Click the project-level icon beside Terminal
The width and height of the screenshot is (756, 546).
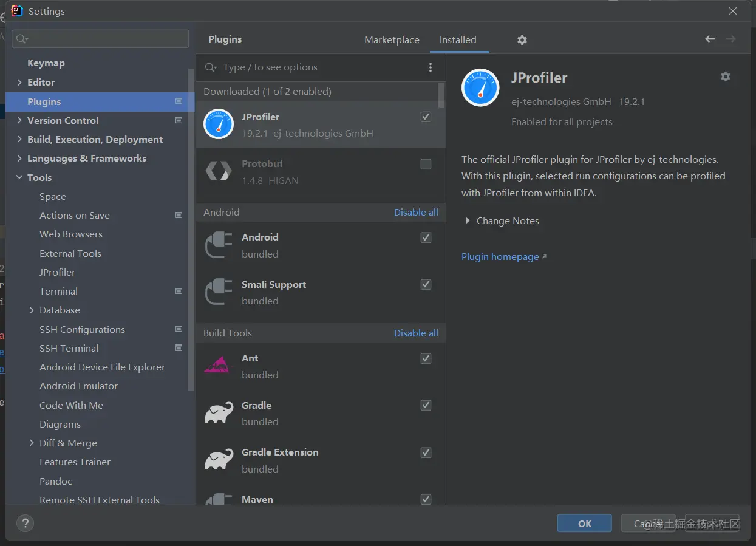coord(179,291)
